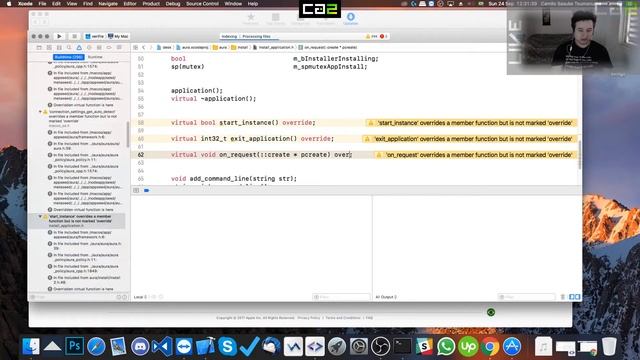The image size is (640, 360).
Task: Toggle the console pane button
Action: 577,297
